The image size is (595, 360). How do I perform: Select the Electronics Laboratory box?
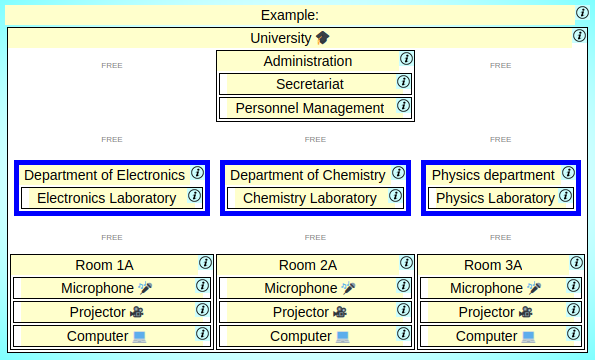coord(112,198)
